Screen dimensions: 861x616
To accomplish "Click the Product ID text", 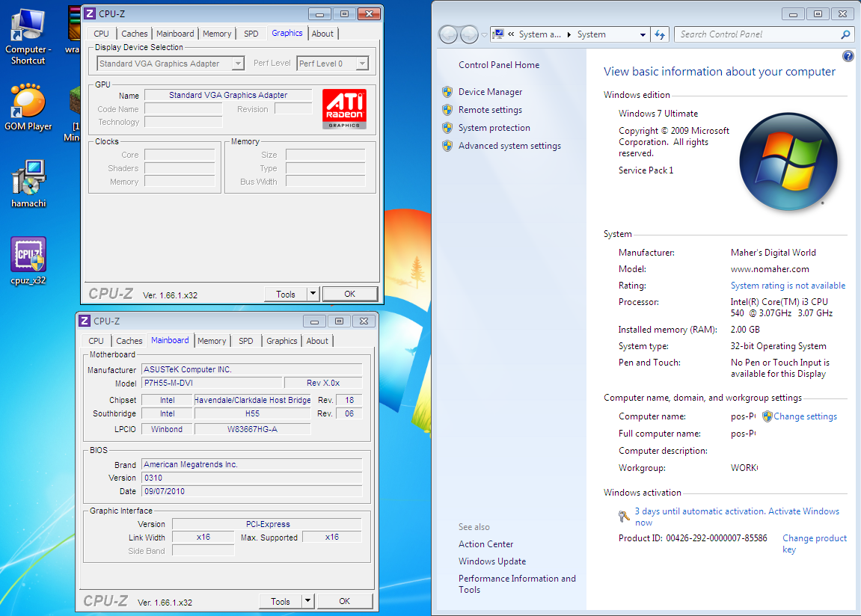I will click(693, 538).
